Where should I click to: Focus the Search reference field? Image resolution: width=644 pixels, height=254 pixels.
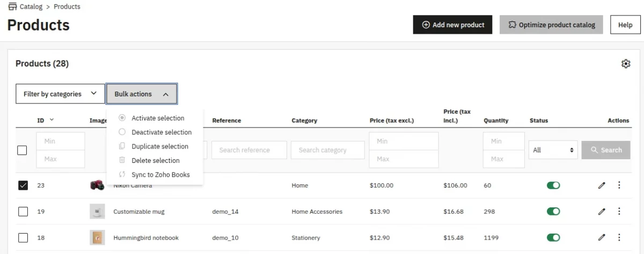(x=249, y=150)
